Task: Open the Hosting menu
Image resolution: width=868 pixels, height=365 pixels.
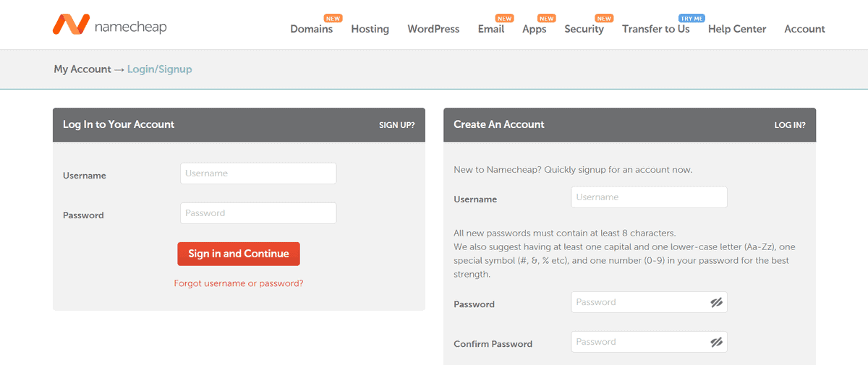Action: [370, 29]
